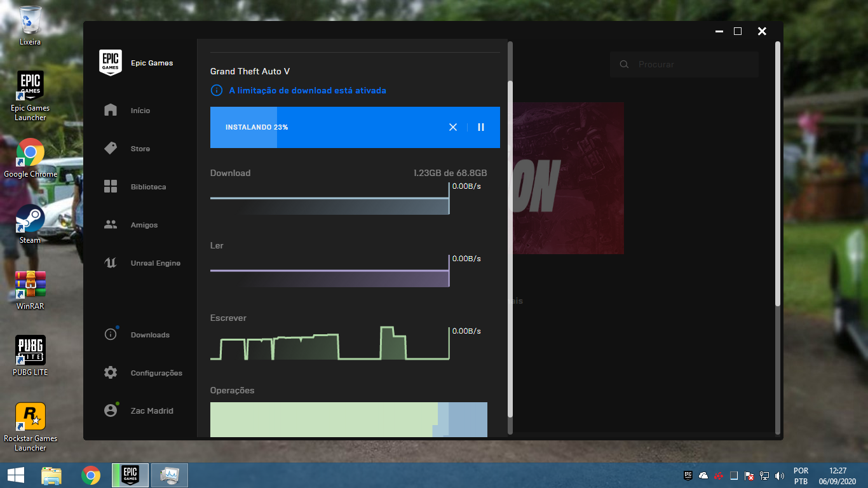Go to Amigos in sidebar
Viewport: 868px width, 488px height.
point(144,225)
